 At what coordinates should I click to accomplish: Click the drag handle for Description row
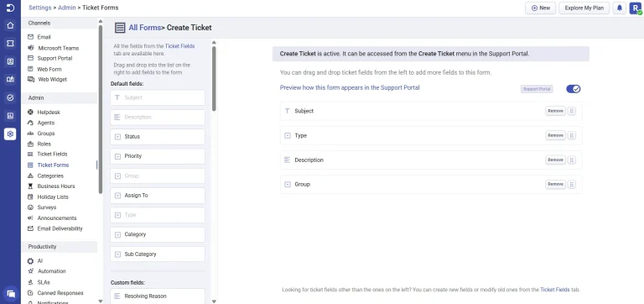point(572,160)
